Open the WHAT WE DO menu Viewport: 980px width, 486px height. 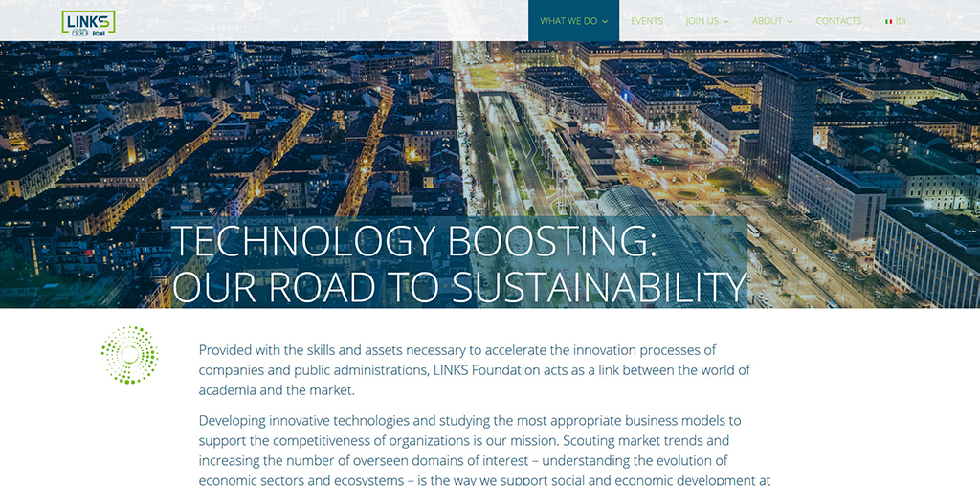click(568, 21)
